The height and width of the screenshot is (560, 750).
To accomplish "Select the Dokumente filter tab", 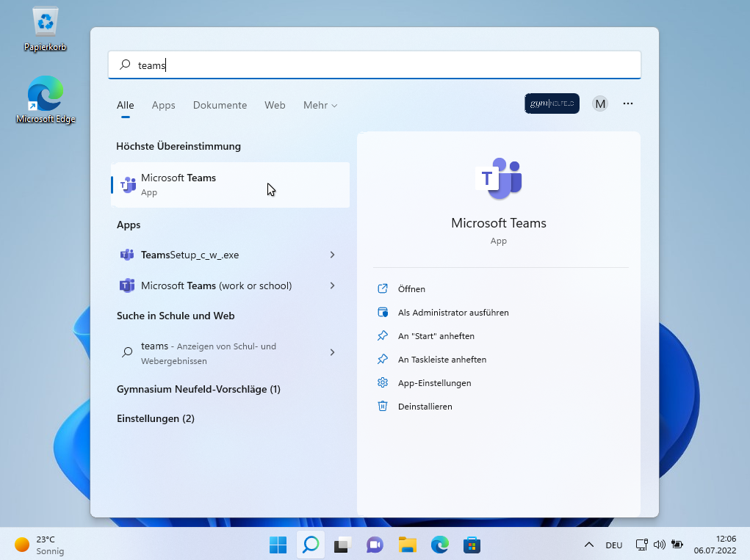I will (x=220, y=105).
